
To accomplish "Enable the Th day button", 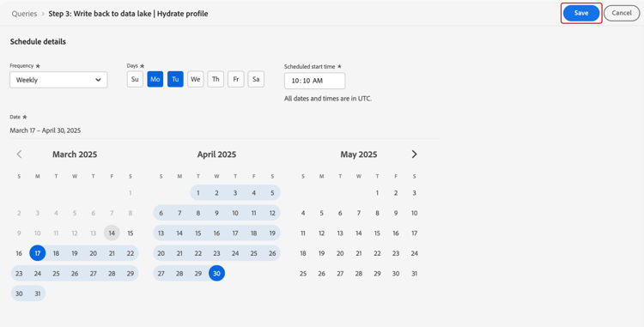I will (216, 79).
